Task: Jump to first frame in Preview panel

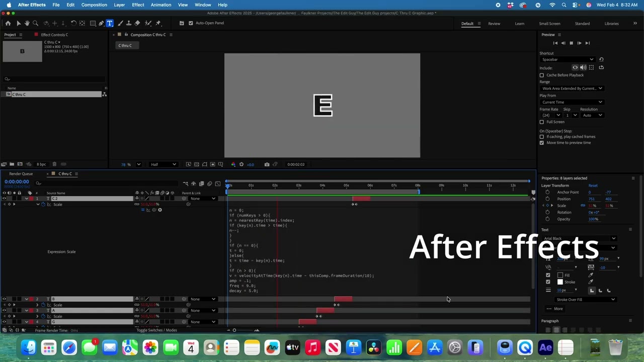Action: [x=555, y=43]
